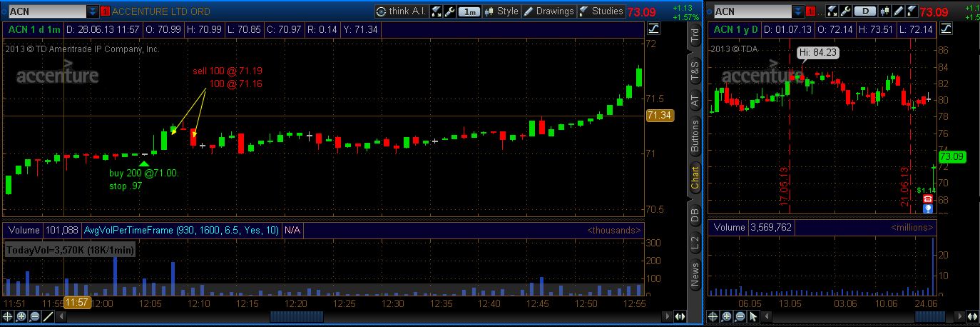This screenshot has height=327, width=980.
Task: Open candlestick Style icon in right chart
Action: click(x=886, y=11)
